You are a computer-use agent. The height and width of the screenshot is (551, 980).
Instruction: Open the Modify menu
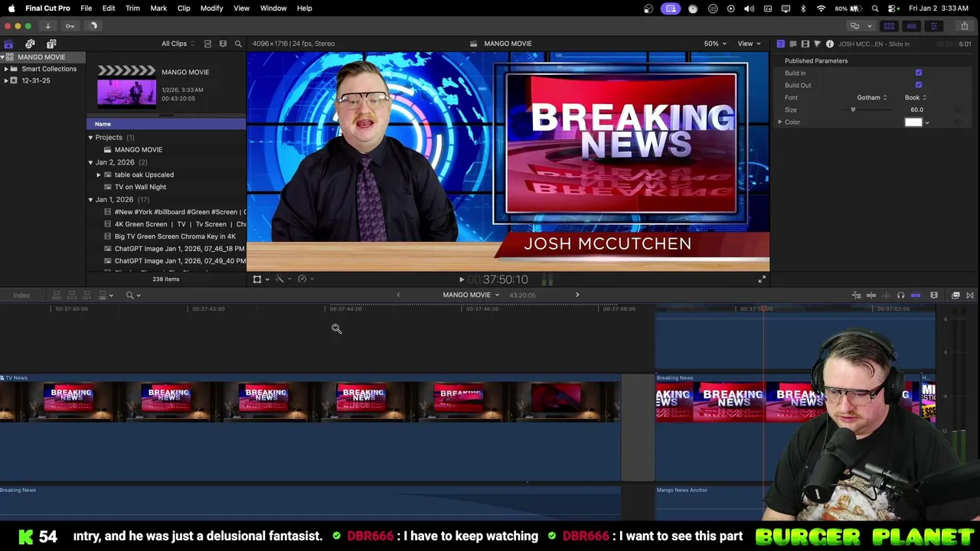tap(211, 8)
